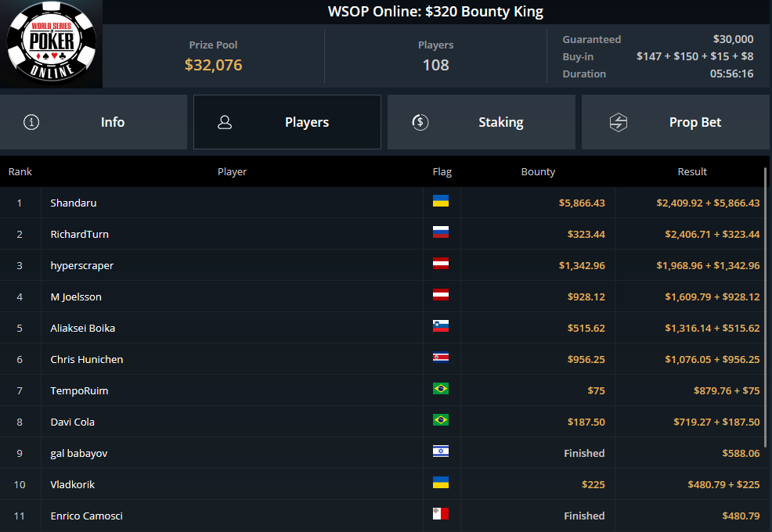Click the Players tab person icon
Screen dimensions: 772x532
[x=225, y=122]
